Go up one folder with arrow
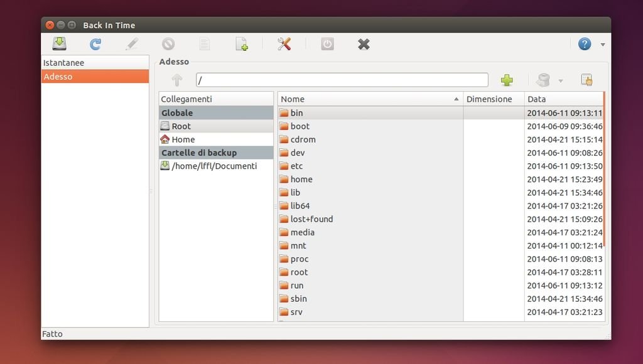The width and height of the screenshot is (643, 364). click(177, 80)
